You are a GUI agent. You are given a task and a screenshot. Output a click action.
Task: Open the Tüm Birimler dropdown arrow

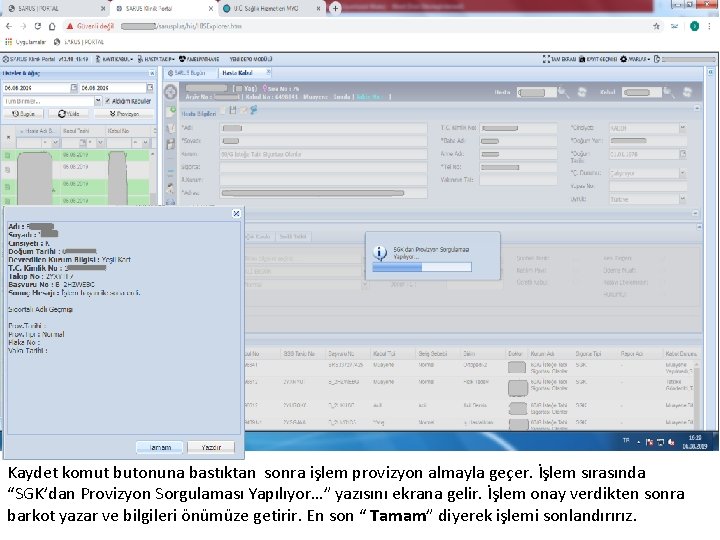[98, 101]
